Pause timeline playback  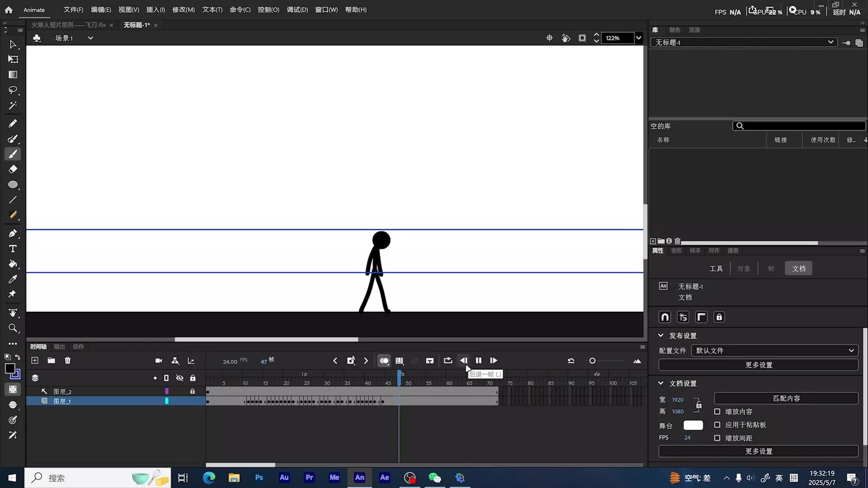(x=478, y=361)
